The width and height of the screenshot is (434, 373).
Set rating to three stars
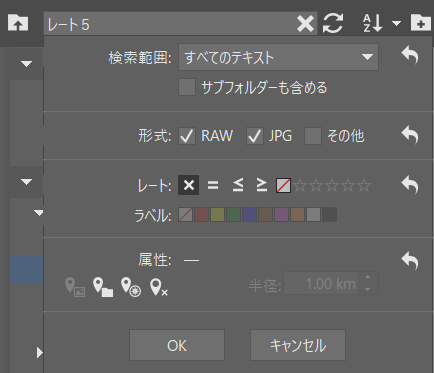click(332, 186)
